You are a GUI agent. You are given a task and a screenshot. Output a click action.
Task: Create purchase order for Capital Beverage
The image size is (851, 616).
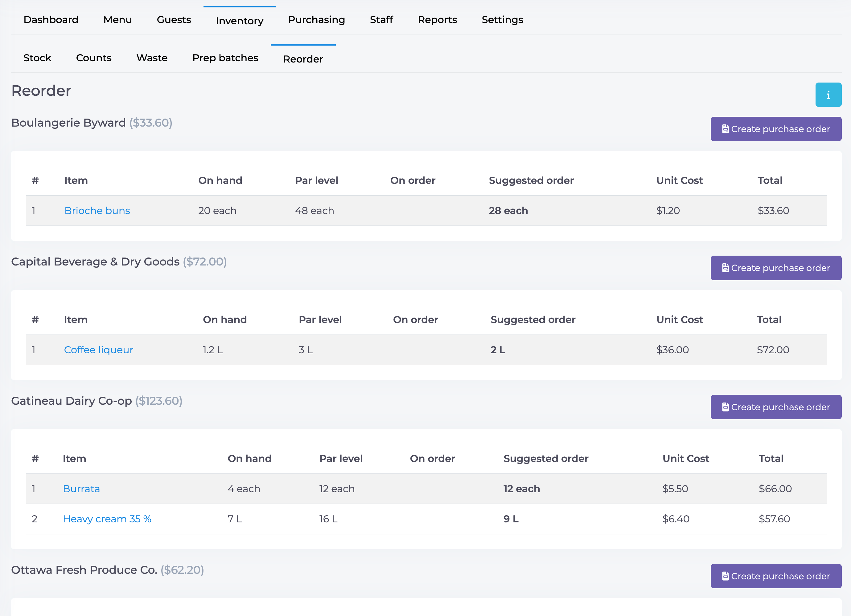[775, 268]
